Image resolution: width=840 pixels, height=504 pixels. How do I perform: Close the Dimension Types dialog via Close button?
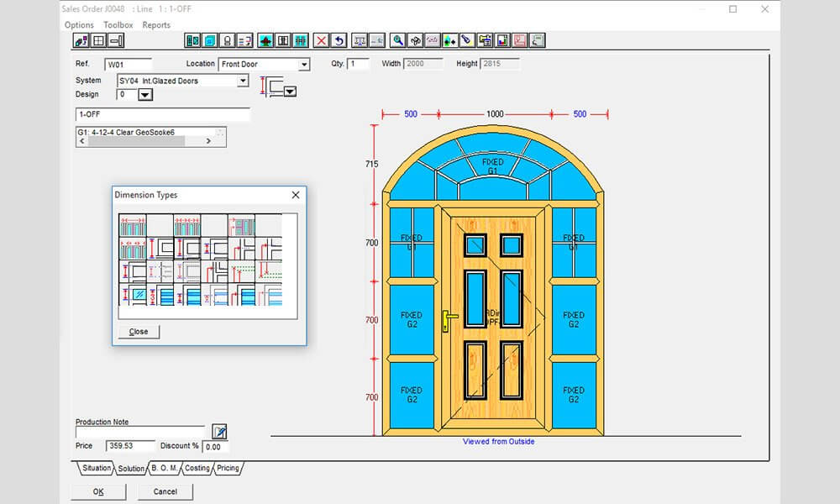(138, 331)
